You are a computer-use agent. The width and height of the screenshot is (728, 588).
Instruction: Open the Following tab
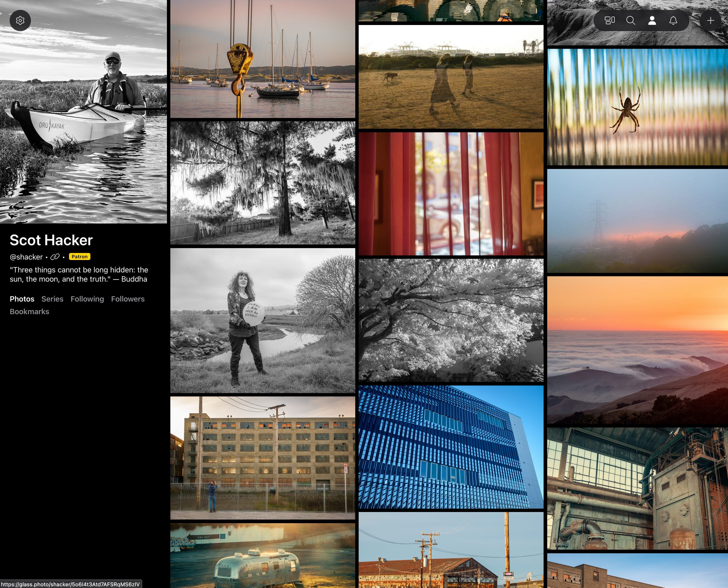click(x=87, y=299)
